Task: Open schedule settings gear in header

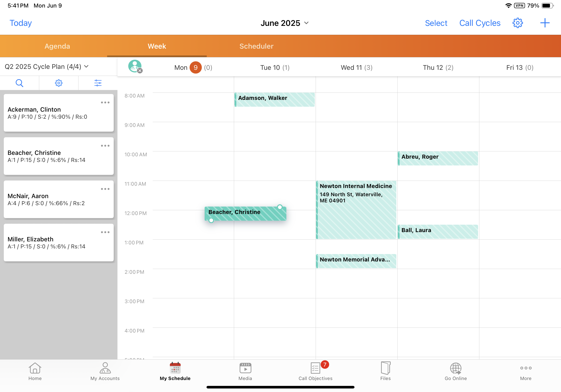Action: (518, 23)
